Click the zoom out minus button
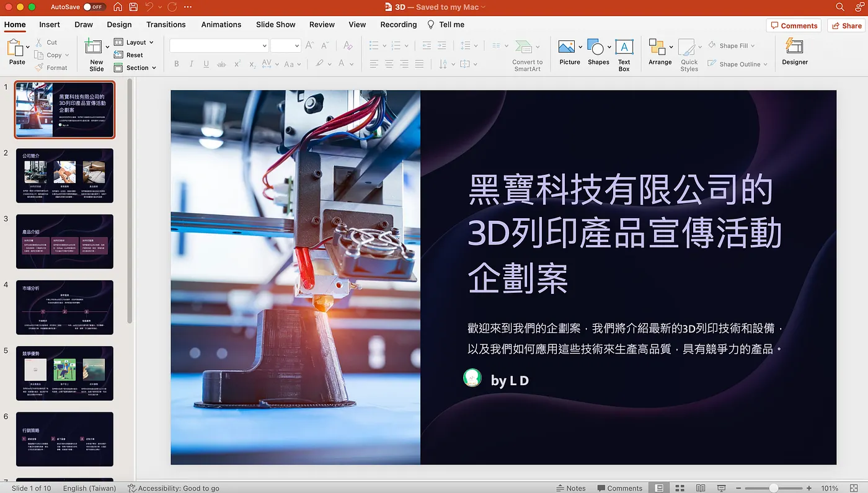Image resolution: width=868 pixels, height=493 pixels. (x=739, y=488)
